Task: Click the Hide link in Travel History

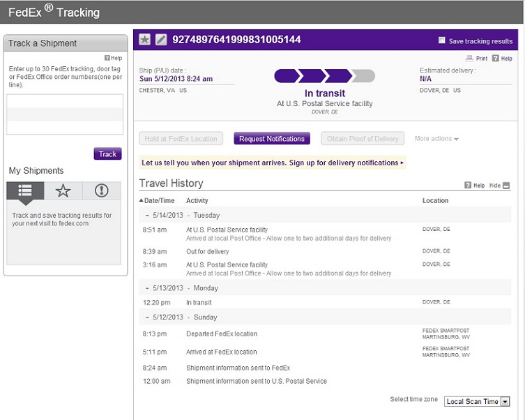Action: point(495,186)
